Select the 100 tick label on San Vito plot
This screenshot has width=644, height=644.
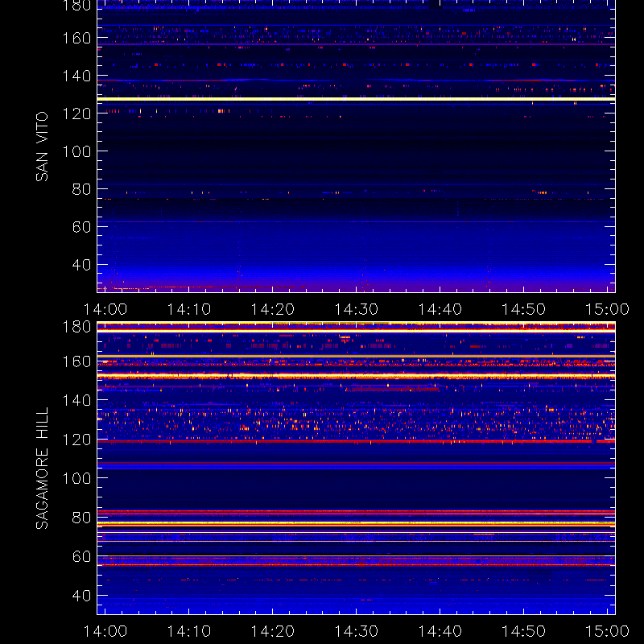tap(76, 151)
